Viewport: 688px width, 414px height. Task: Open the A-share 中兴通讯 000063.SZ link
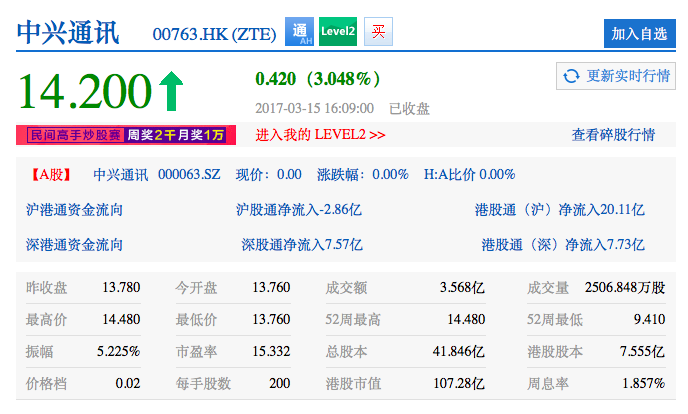[157, 174]
